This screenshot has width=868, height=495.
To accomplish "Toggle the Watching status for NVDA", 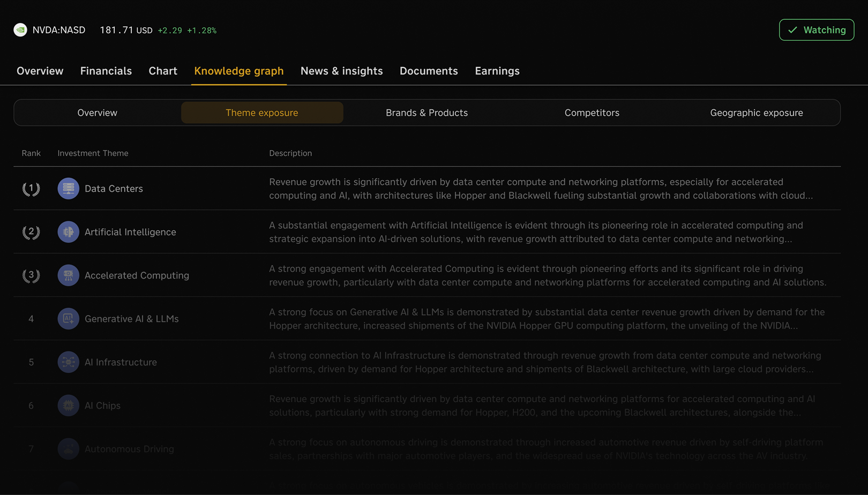I will point(816,30).
